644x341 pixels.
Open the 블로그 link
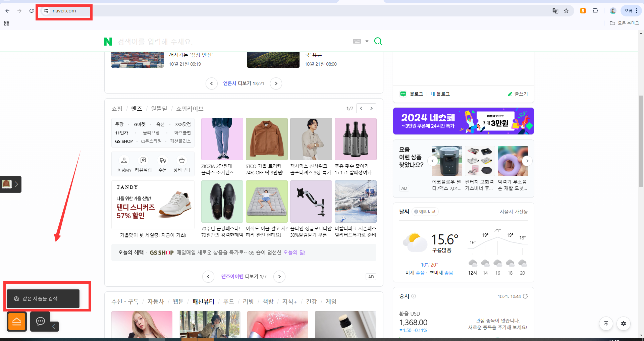click(416, 94)
